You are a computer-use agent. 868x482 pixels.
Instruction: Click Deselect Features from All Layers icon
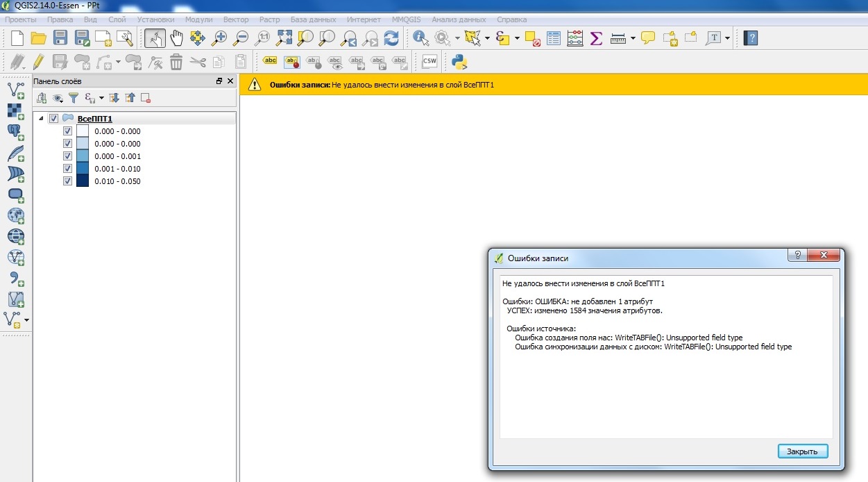[x=532, y=38]
